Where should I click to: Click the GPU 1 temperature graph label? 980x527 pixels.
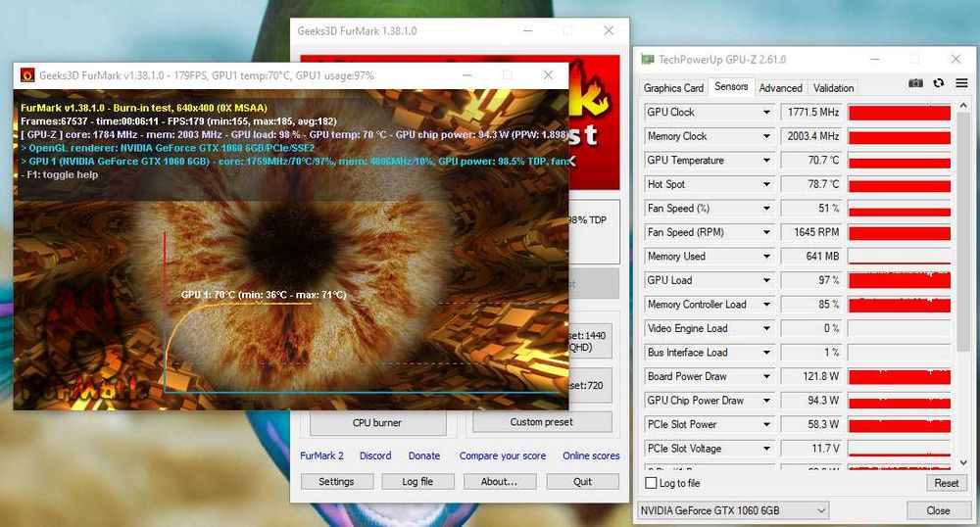[263, 295]
